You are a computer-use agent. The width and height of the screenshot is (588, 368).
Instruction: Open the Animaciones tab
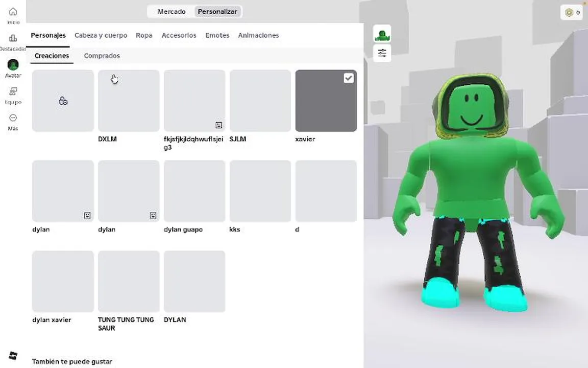tap(258, 35)
